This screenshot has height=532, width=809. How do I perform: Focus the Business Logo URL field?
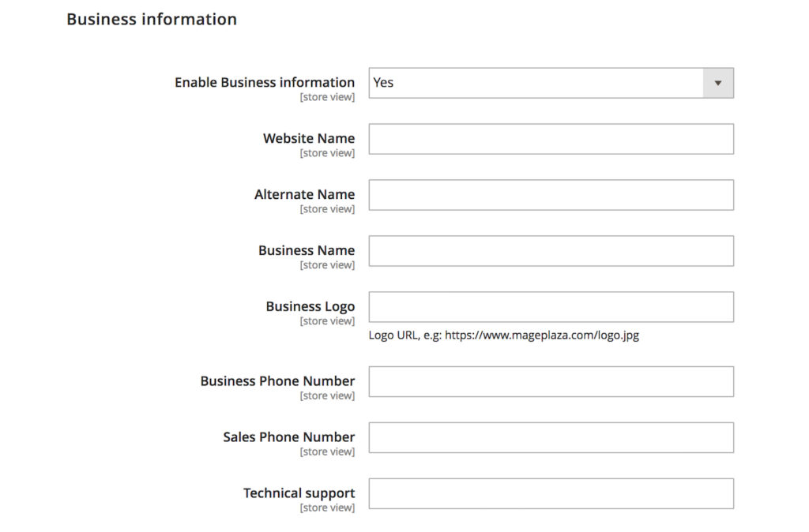coord(551,307)
